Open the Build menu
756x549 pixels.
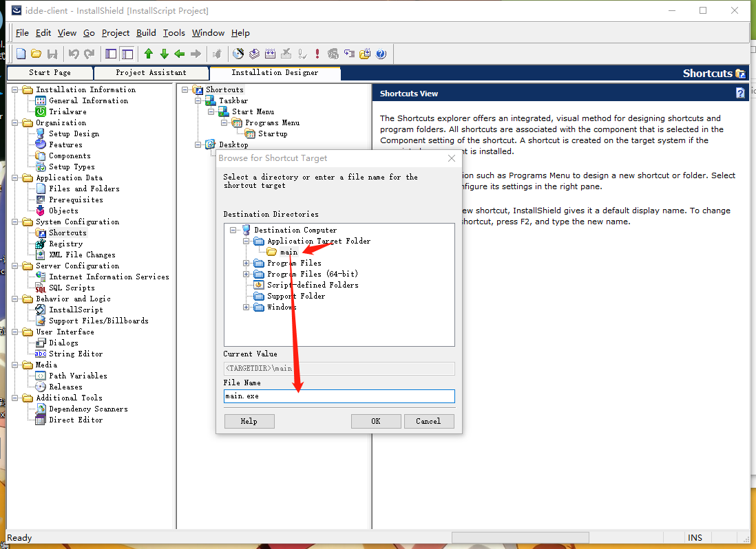(x=146, y=33)
